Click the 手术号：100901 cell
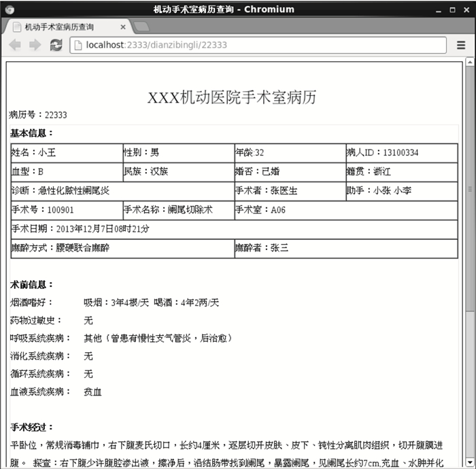Image resolution: width=476 pixels, height=469 pixels. pos(67,210)
